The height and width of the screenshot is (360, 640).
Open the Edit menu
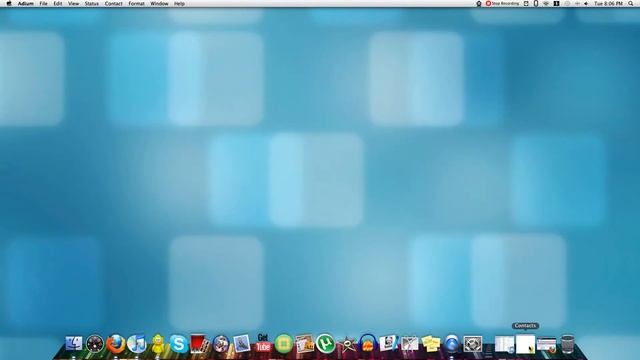click(58, 4)
